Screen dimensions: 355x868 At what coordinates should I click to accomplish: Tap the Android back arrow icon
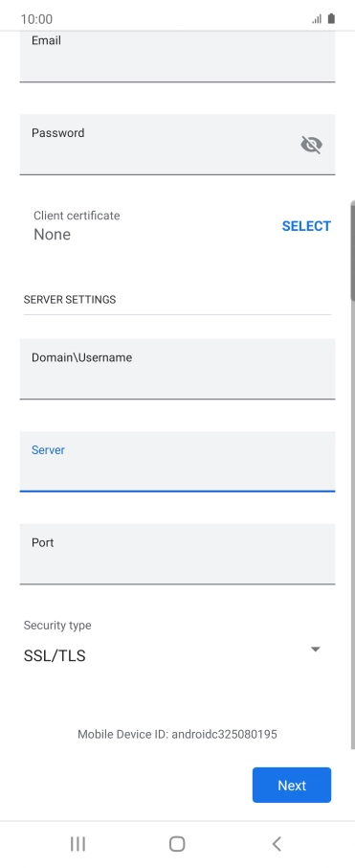coord(277,844)
